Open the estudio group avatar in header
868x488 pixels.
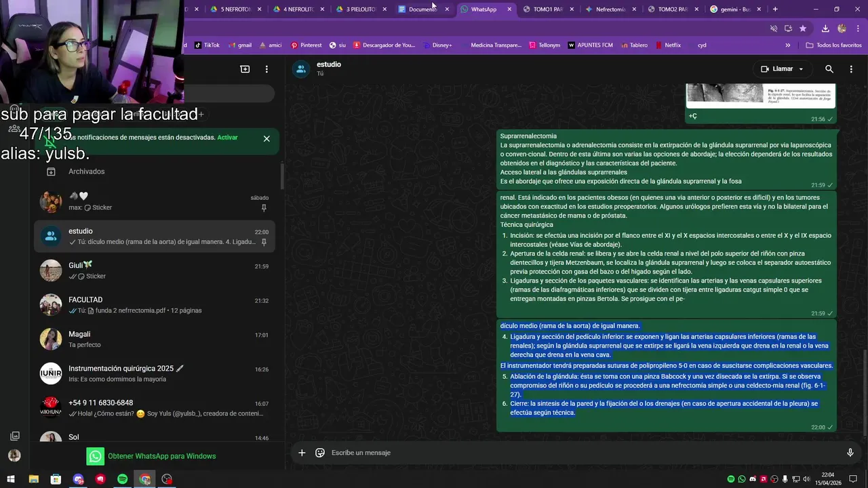(x=301, y=69)
